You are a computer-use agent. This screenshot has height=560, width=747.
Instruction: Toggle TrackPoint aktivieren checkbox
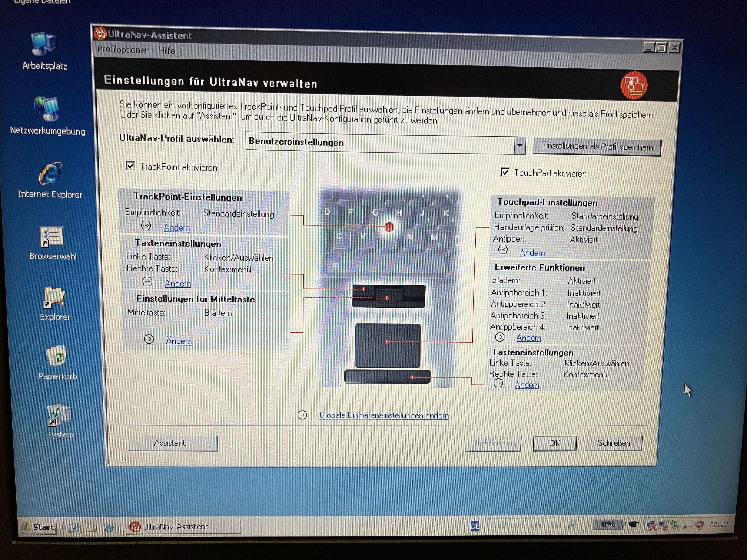click(130, 166)
